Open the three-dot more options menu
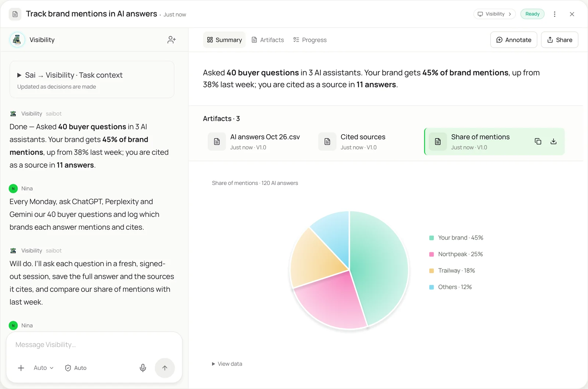 [x=555, y=14]
